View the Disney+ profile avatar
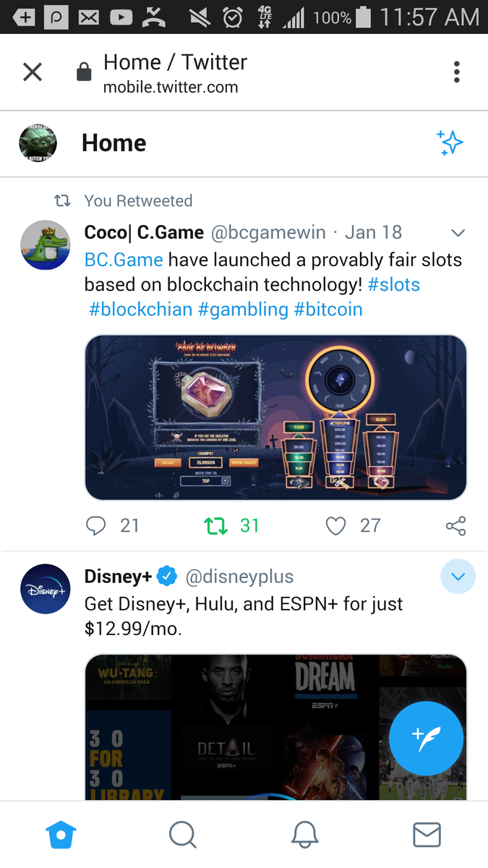The width and height of the screenshot is (488, 868). 45,589
